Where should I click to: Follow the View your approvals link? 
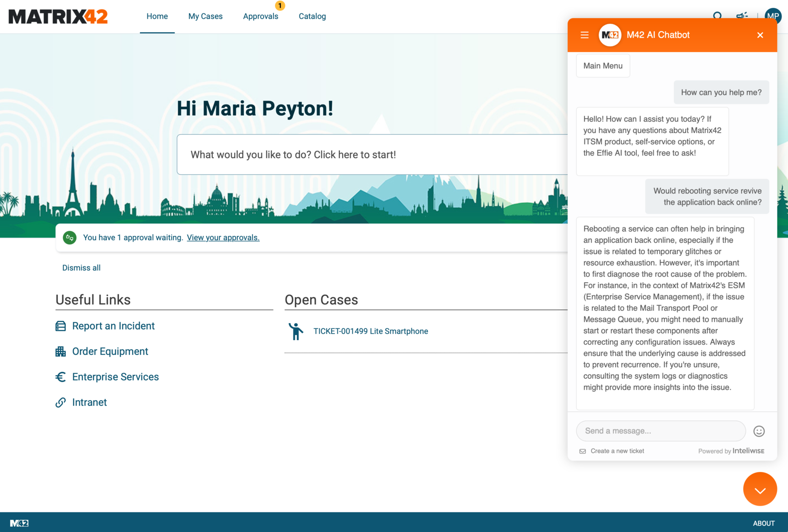pos(223,238)
